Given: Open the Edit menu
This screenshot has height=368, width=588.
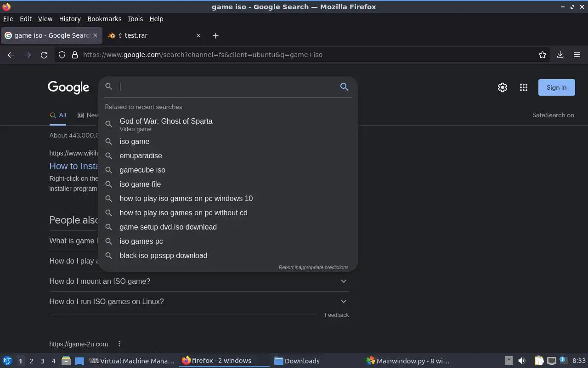Looking at the screenshot, I should pos(26,19).
